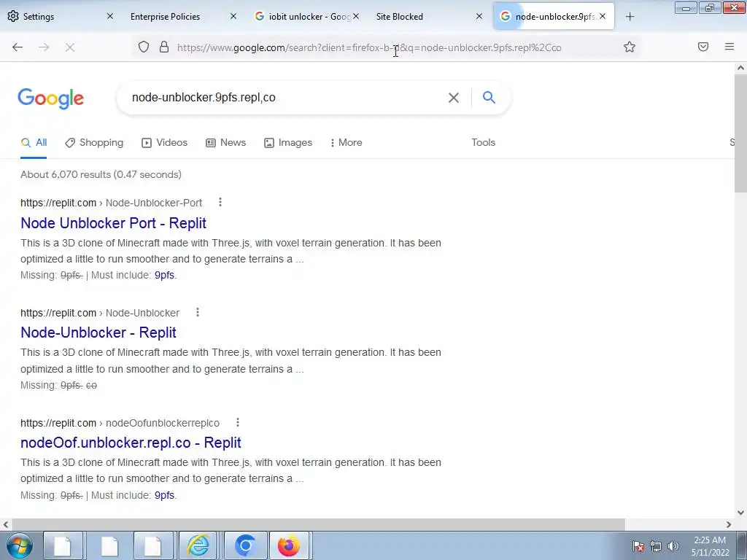Switch to Firefox in the taskbar
This screenshot has height=560, width=747.
289,545
